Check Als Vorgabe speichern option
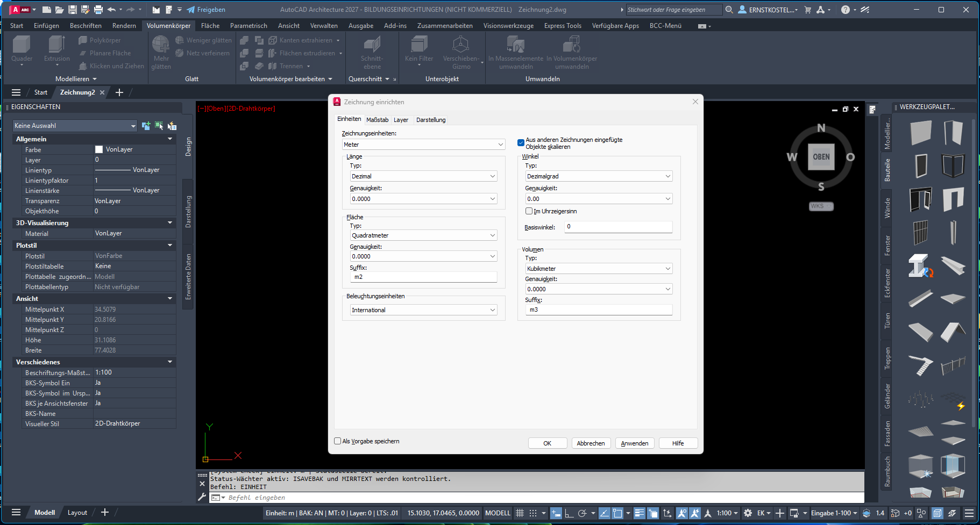The height and width of the screenshot is (525, 980). click(338, 441)
